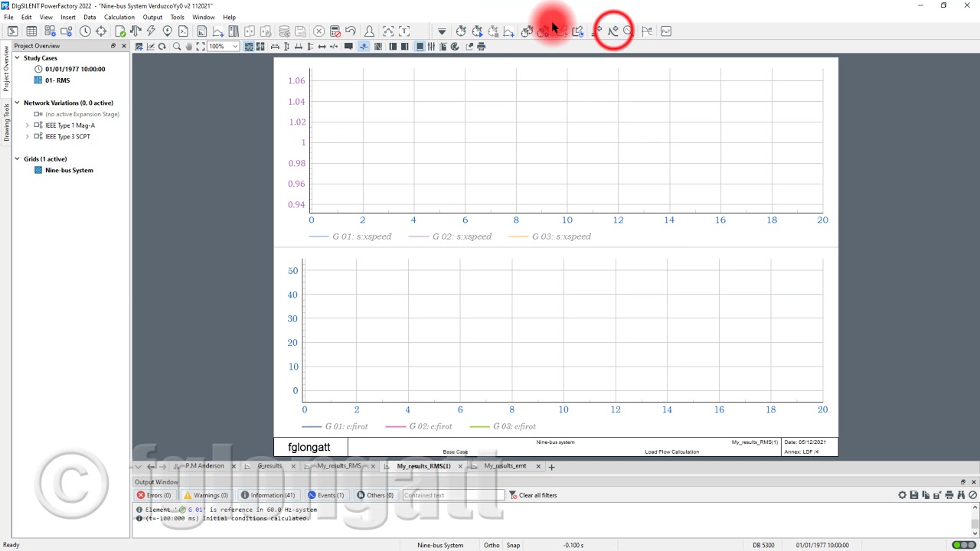The height and width of the screenshot is (551, 980).
Task: Switch to the My_results_emt tab
Action: [x=505, y=466]
